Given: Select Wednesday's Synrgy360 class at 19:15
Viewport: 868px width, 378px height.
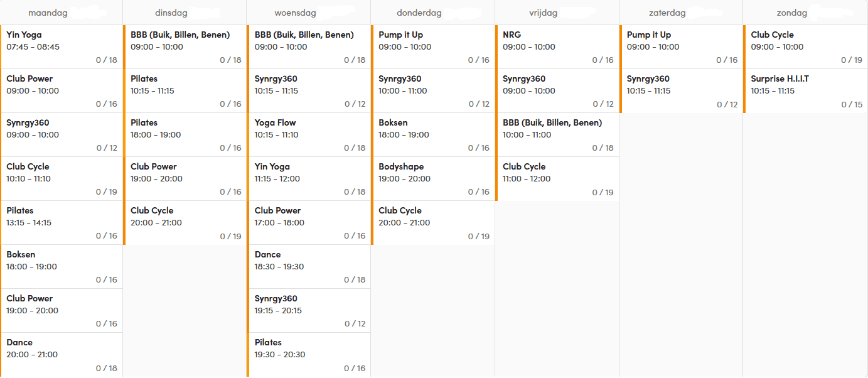Looking at the screenshot, I should (x=309, y=310).
